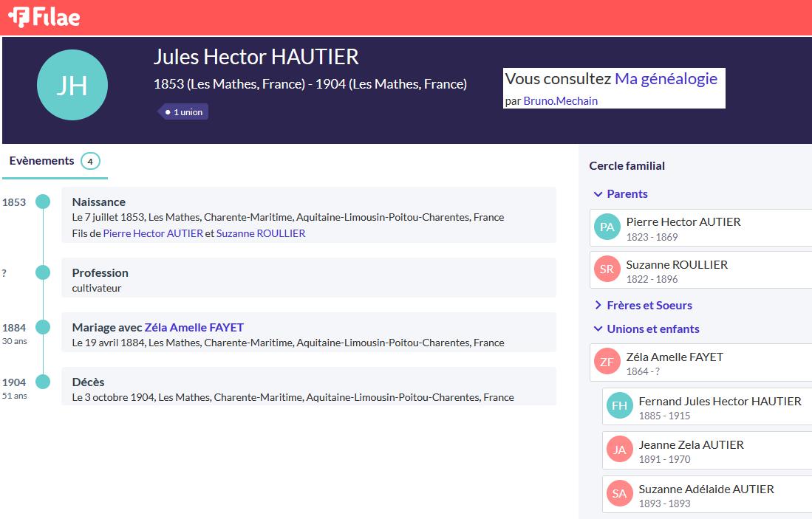Screen dimensions: 812x519
Task: Follow the Suzanne ROULLIER link in Naissance
Action: 261,233
